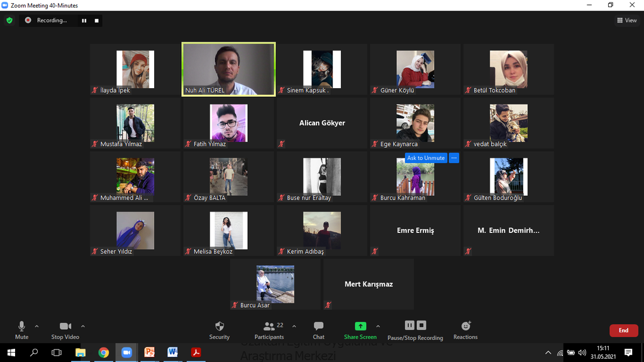Open the Participants panel
The image size is (644, 362).
(x=269, y=329)
